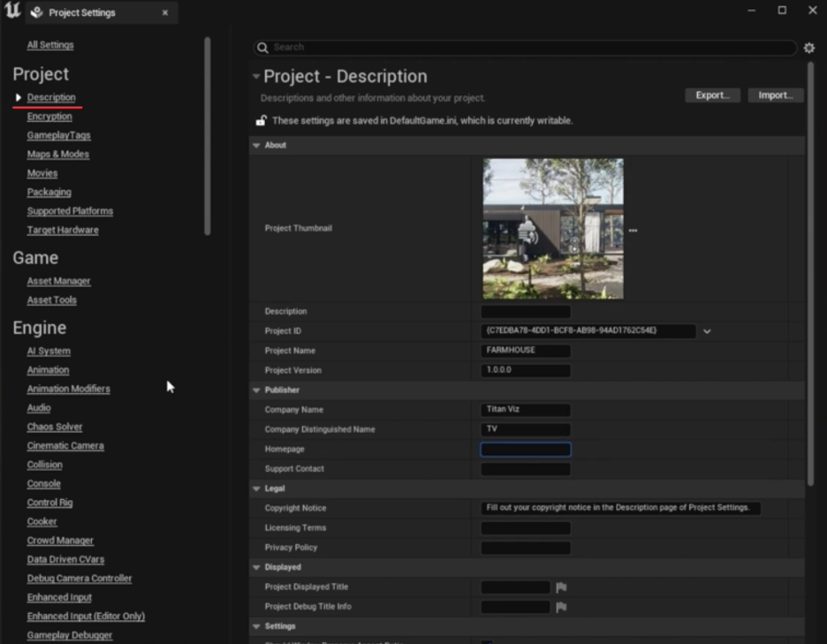Collapse the Publisher section

point(257,390)
